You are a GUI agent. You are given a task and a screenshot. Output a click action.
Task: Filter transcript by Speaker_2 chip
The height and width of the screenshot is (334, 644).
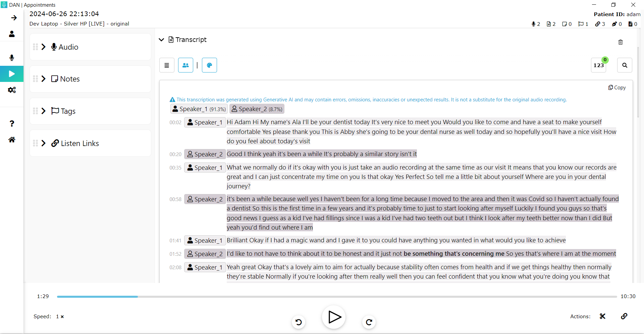[x=257, y=109]
